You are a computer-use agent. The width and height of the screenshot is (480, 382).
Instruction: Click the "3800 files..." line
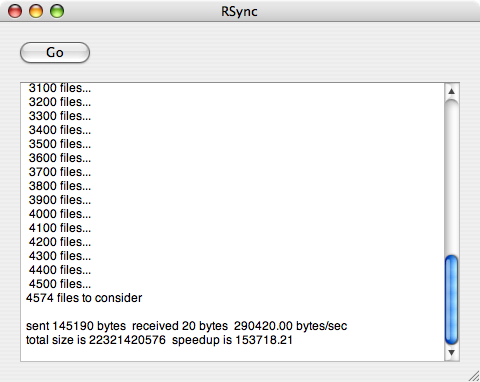pyautogui.click(x=60, y=186)
